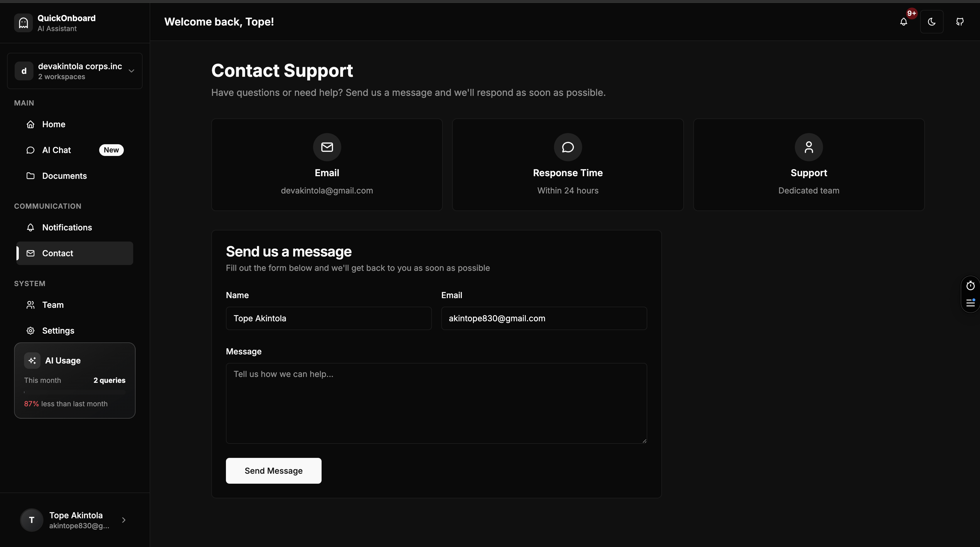Click the stopwatch icon on right edge
Image resolution: width=980 pixels, height=547 pixels.
(x=971, y=286)
